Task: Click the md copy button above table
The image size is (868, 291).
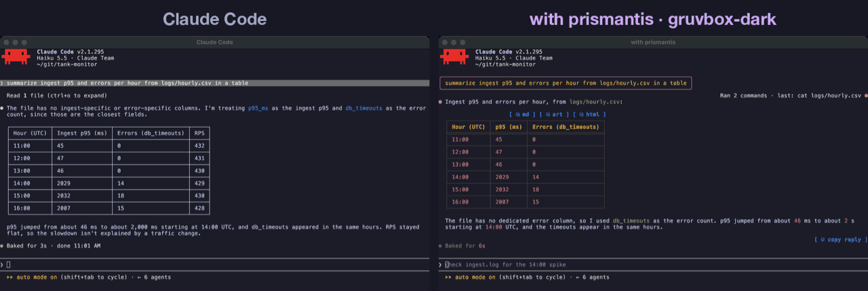Action: coord(522,115)
